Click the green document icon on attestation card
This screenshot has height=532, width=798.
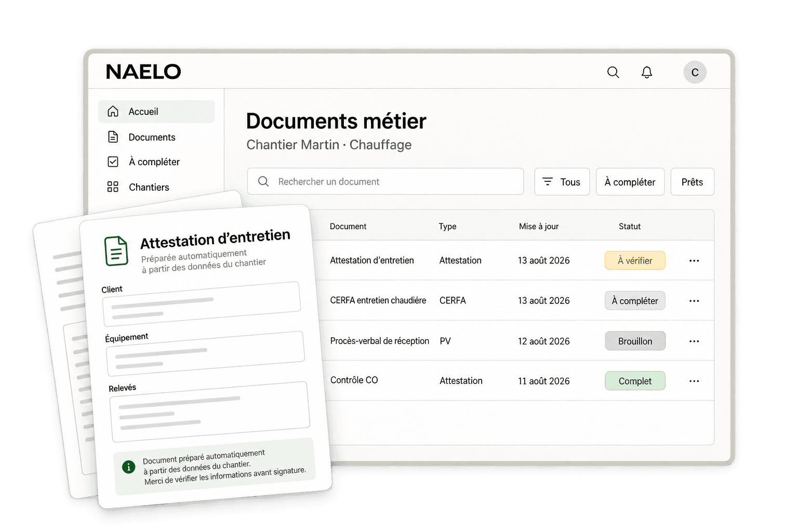[116, 251]
